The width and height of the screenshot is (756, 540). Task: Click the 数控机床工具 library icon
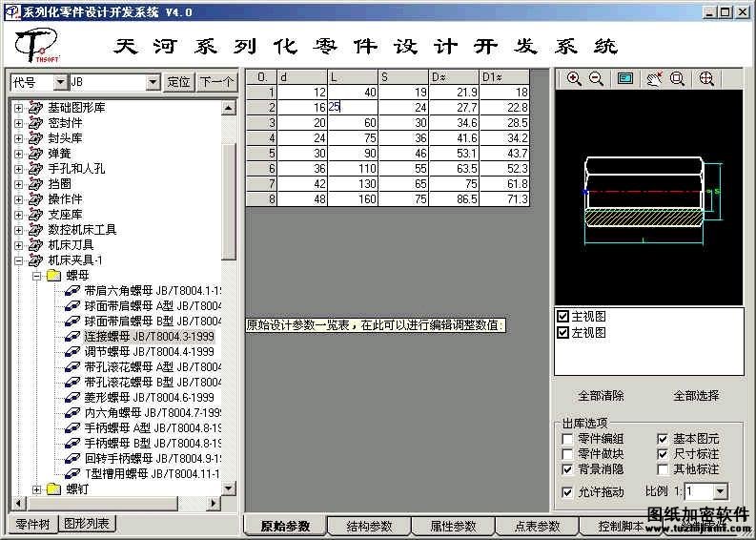(35, 230)
